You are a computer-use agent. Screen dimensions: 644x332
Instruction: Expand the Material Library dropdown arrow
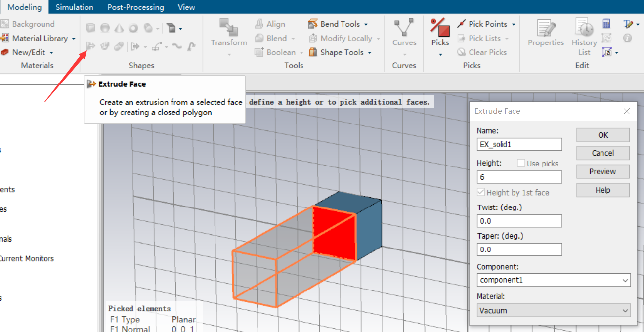[x=74, y=39]
